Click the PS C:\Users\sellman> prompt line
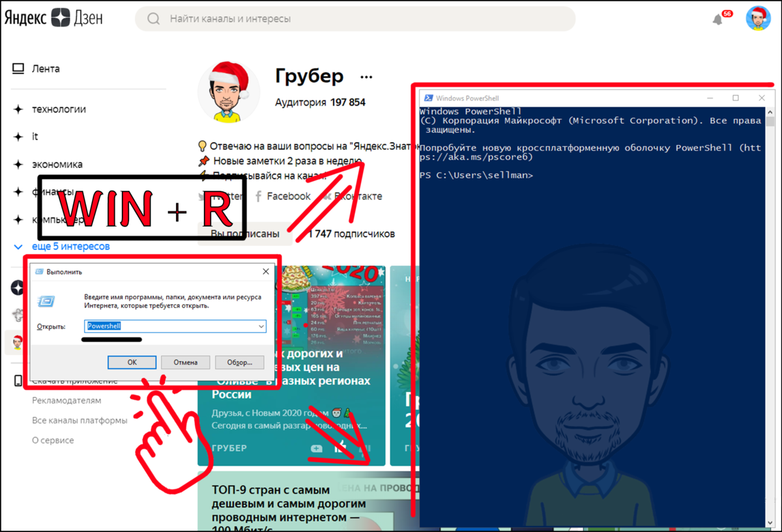The image size is (782, 532). pos(476,175)
